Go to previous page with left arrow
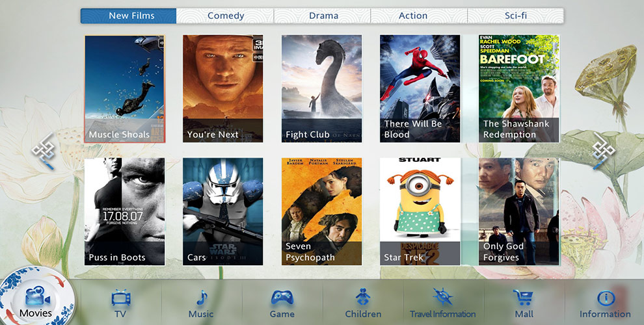This screenshot has width=644, height=325. tap(44, 153)
